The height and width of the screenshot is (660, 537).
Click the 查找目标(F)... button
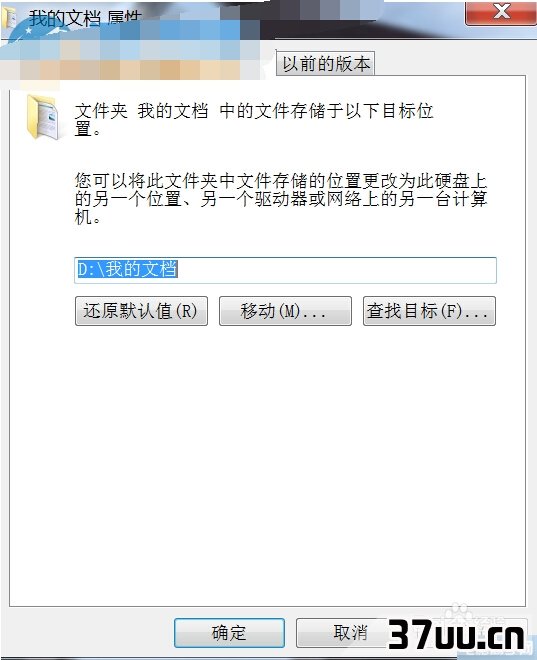[x=429, y=311]
